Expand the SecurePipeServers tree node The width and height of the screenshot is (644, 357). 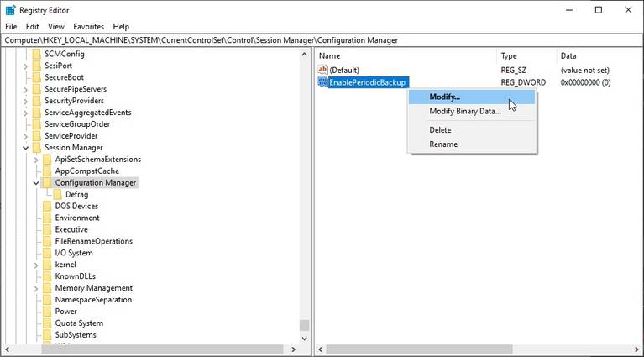25,90
